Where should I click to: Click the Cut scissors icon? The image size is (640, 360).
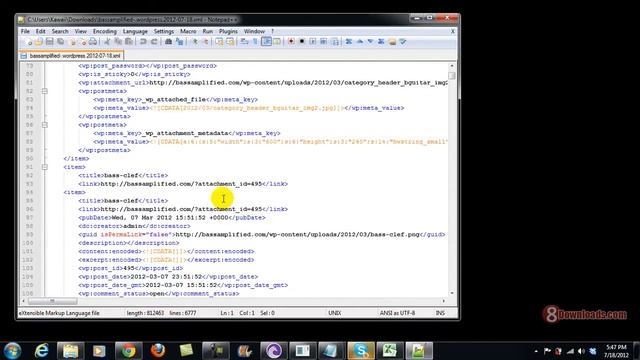tap(107, 42)
